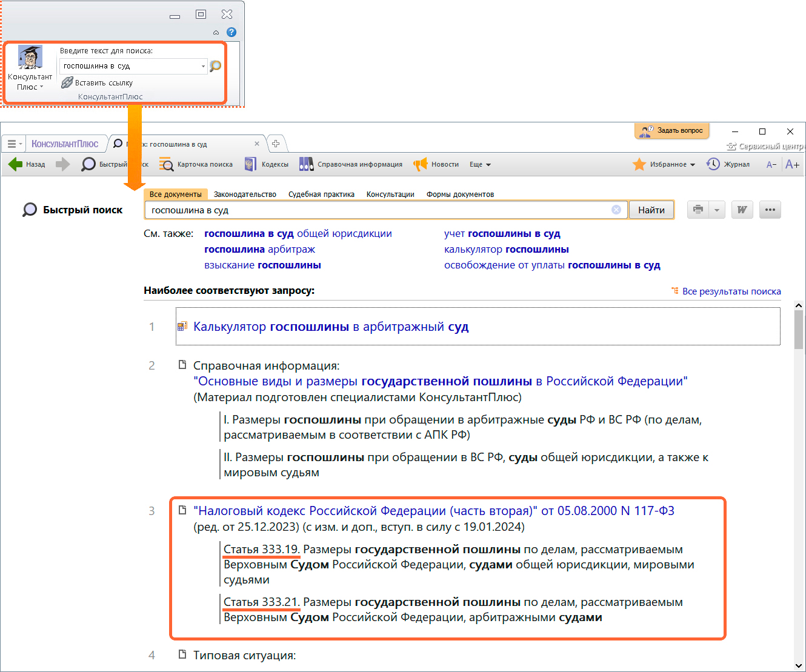
Task: Print results with the printer icon
Action: pos(698,210)
